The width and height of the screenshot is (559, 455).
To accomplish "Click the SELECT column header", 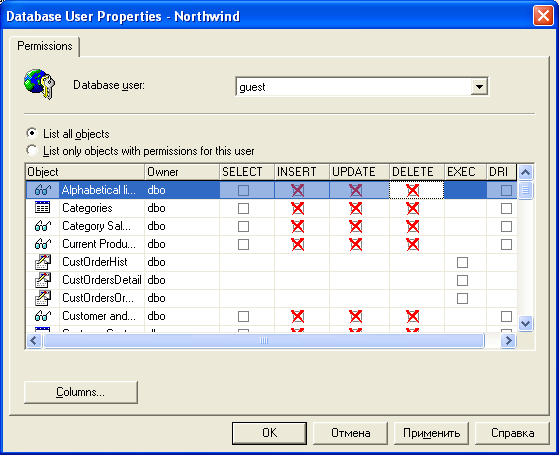I will pyautogui.click(x=247, y=172).
